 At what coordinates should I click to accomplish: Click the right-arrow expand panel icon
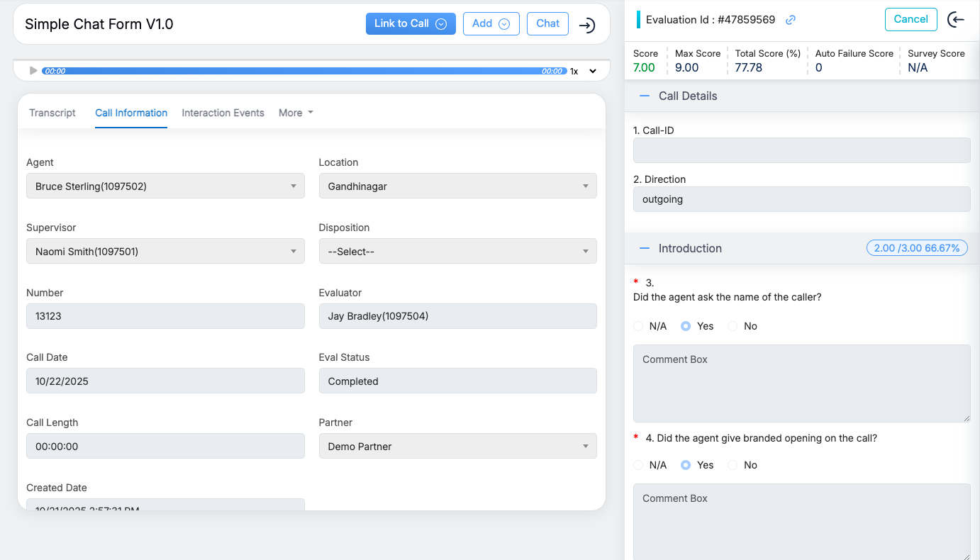point(586,25)
